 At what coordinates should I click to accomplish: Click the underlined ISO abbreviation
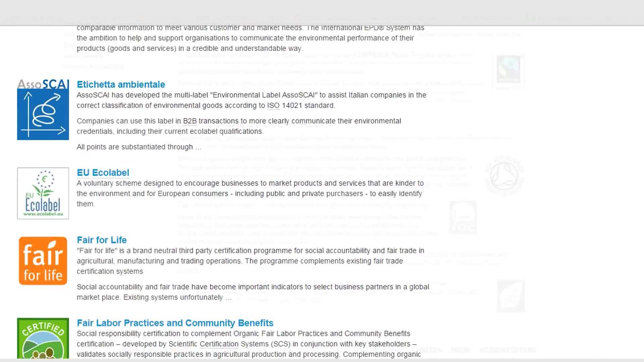coord(273,106)
